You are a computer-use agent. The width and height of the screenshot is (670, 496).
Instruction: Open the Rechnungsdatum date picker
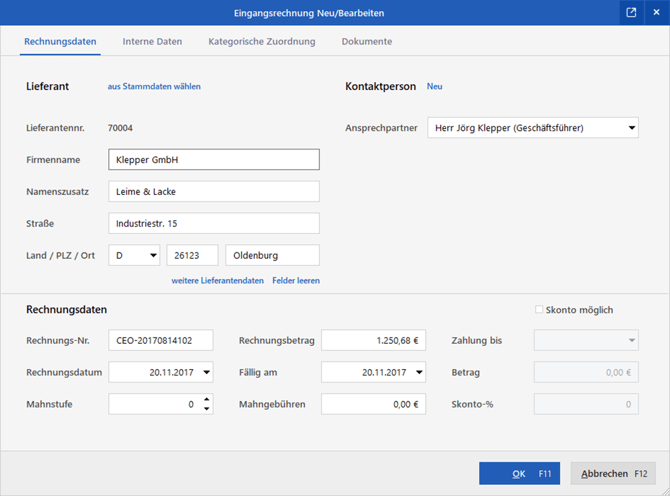[206, 372]
